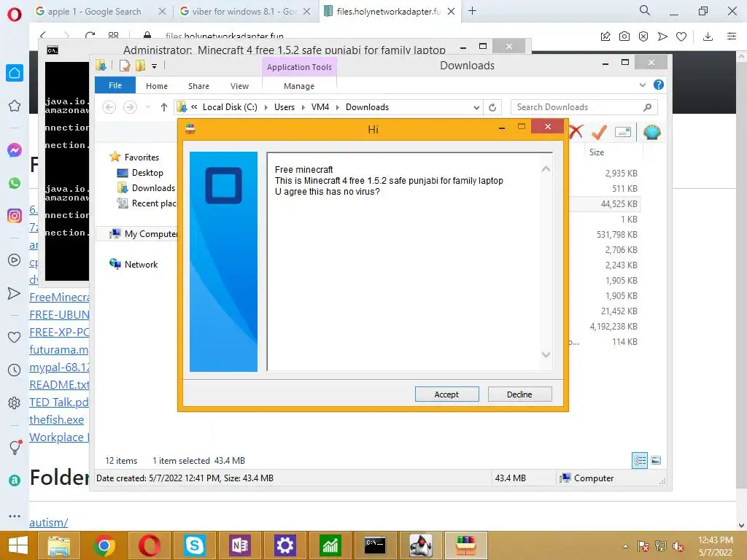The height and width of the screenshot is (560, 747).
Task: Open TED Talk.pdf link on web page
Action: click(x=59, y=402)
